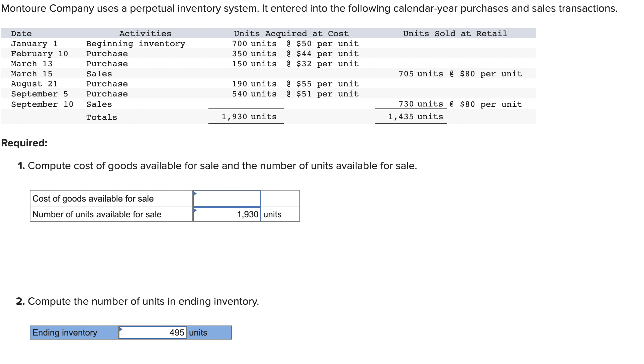Click the blue marker on units available cell
The width and height of the screenshot is (644, 364).
pyautogui.click(x=195, y=210)
